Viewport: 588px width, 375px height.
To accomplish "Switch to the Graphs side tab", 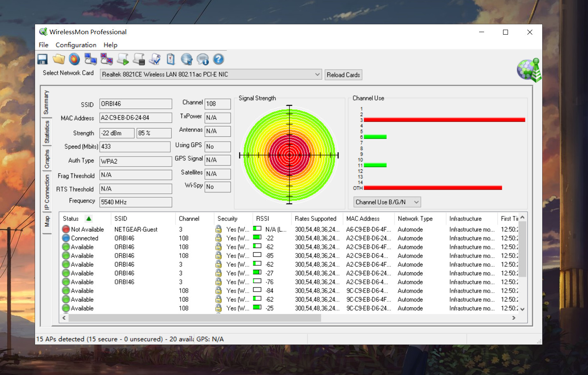I will click(47, 159).
